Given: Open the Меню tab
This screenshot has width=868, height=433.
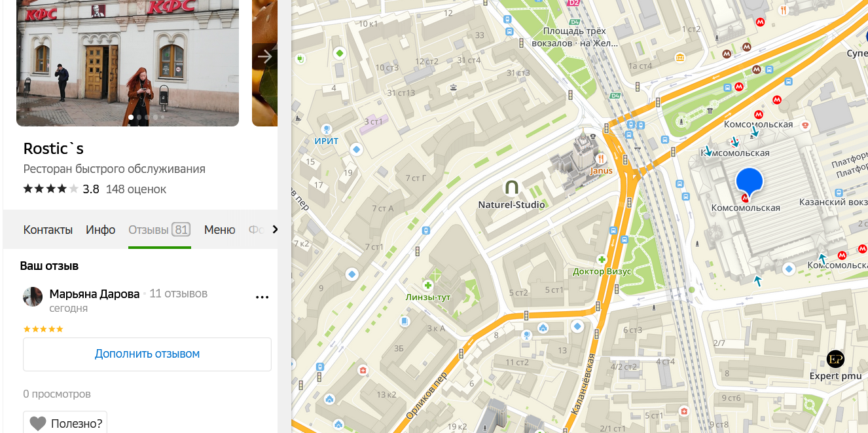Looking at the screenshot, I should click(x=219, y=229).
